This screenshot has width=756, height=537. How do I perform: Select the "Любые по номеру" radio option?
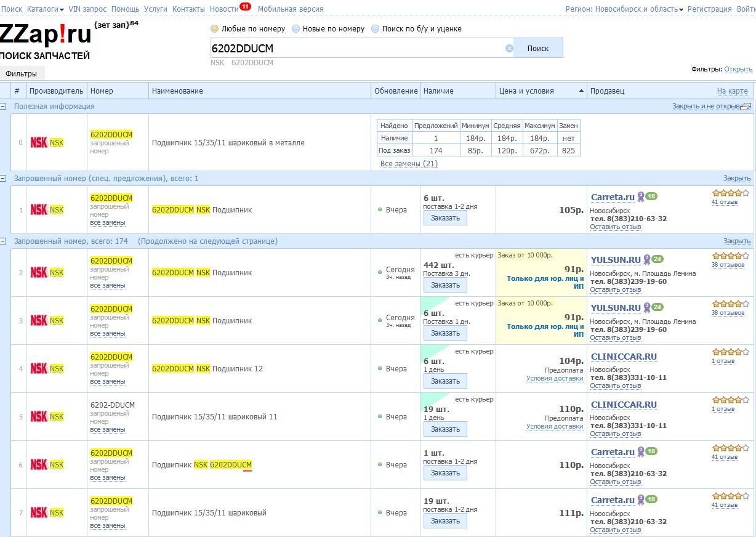coord(215,29)
